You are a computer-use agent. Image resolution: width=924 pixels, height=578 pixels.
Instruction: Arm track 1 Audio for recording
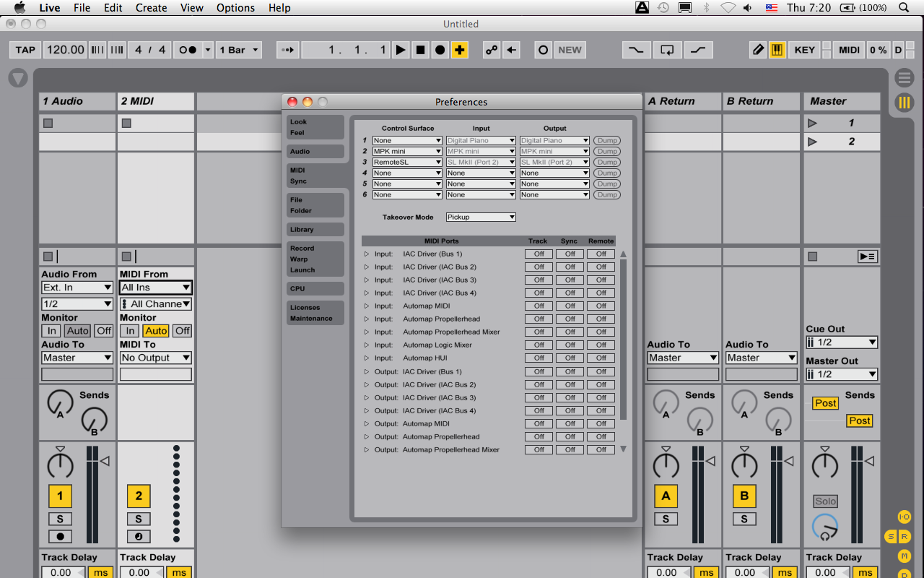pyautogui.click(x=60, y=537)
